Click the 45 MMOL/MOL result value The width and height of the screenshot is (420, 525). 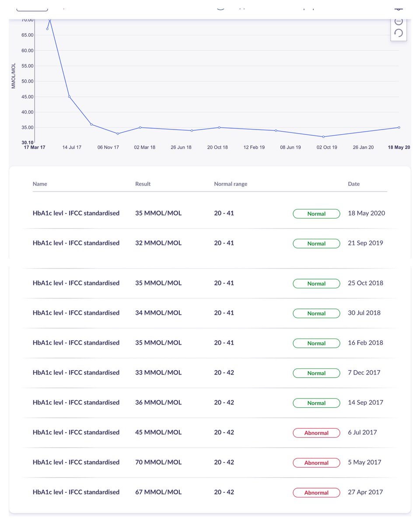click(x=158, y=432)
